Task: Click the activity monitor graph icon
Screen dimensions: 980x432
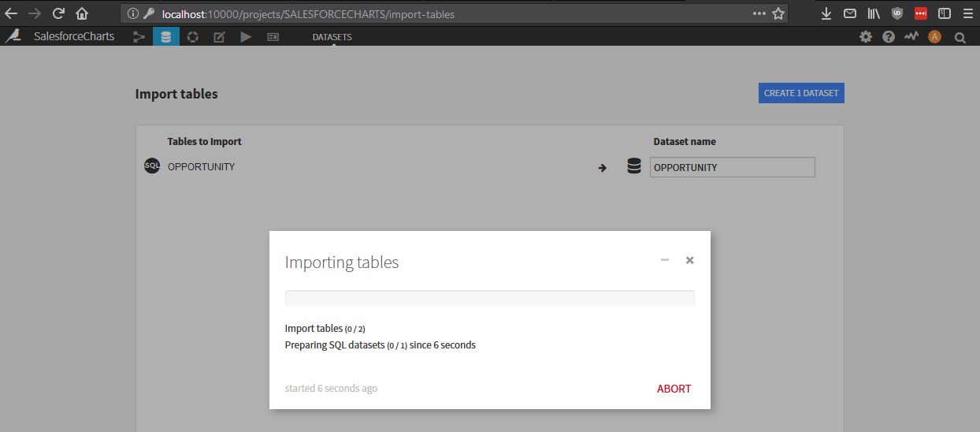Action: click(x=911, y=37)
